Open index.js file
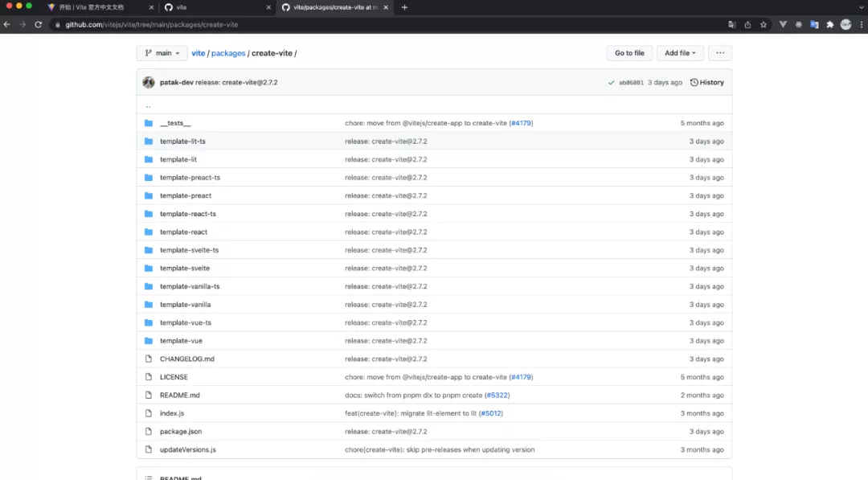Image resolution: width=868 pixels, height=480 pixels. [172, 413]
